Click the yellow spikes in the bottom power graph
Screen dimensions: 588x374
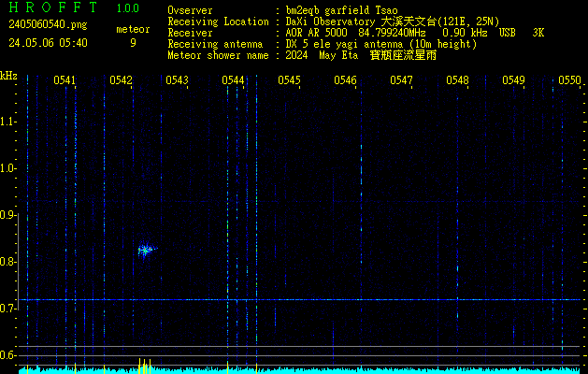143,366
